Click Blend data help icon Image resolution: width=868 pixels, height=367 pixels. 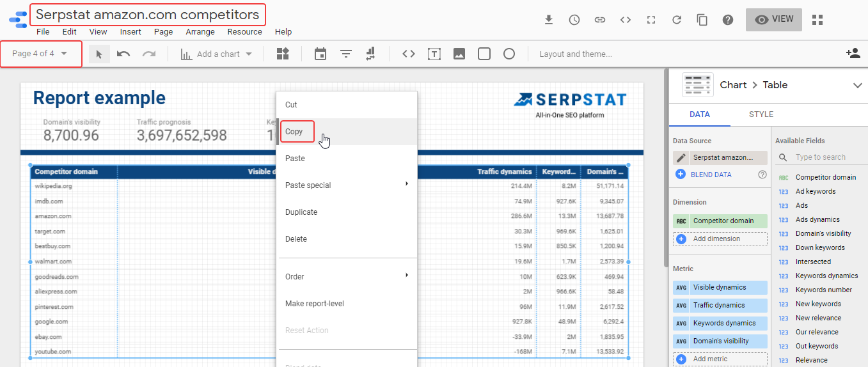[762, 175]
